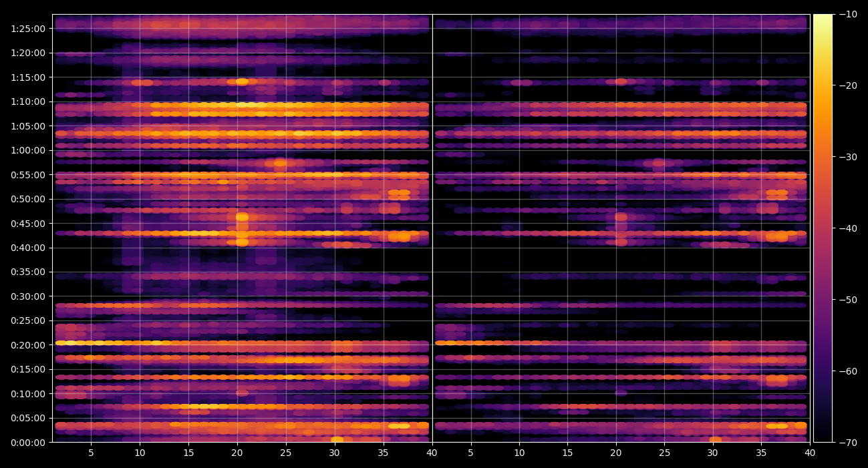This screenshot has width=868, height=468.
Task: Click the 1:00:00 time axis label
Action: (x=28, y=150)
